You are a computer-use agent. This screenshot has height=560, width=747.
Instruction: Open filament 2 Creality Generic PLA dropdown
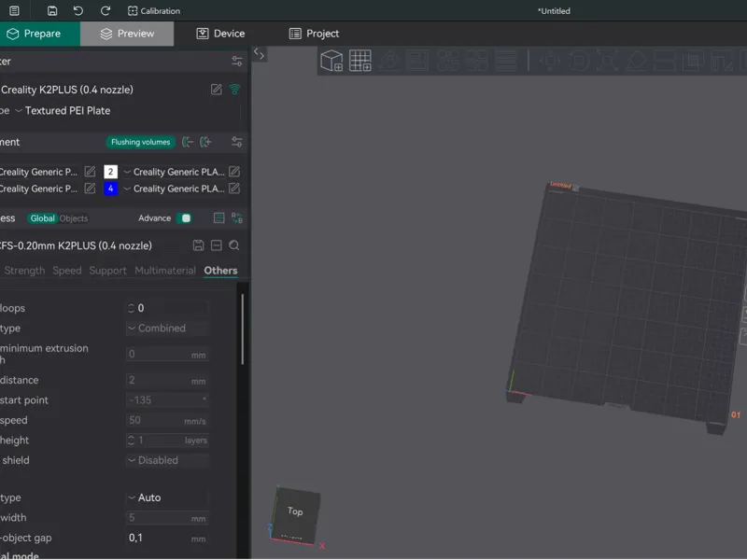point(174,172)
